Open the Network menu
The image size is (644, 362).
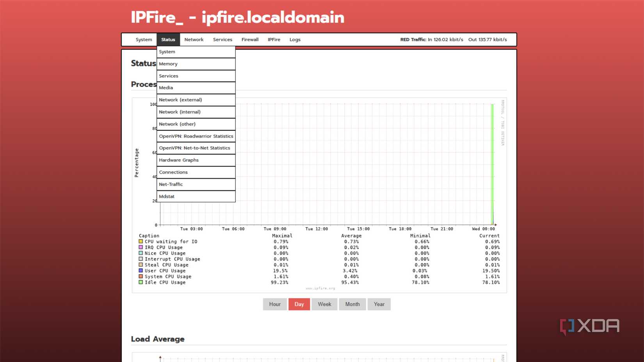pyautogui.click(x=194, y=39)
